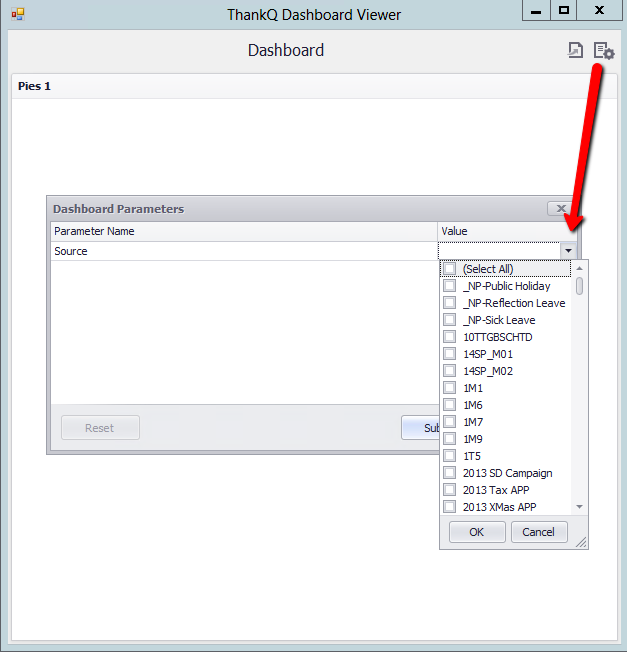Click the Pies 1 panel title
This screenshot has height=653, width=627.
34,86
